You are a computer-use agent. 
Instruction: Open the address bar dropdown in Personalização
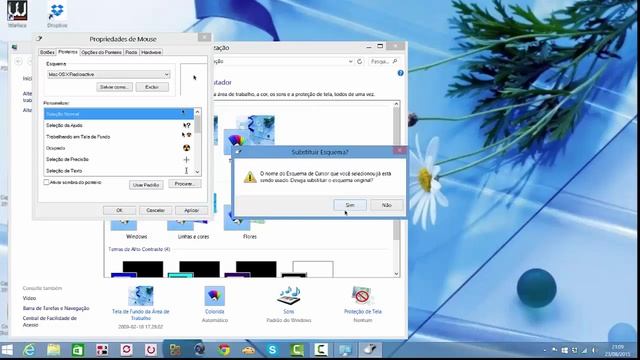click(351, 61)
